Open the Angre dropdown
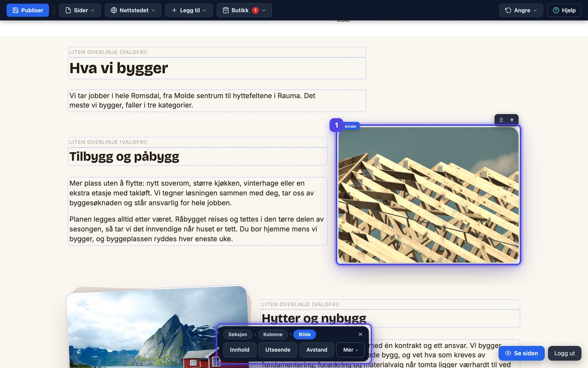The width and height of the screenshot is (588, 368). click(x=521, y=10)
